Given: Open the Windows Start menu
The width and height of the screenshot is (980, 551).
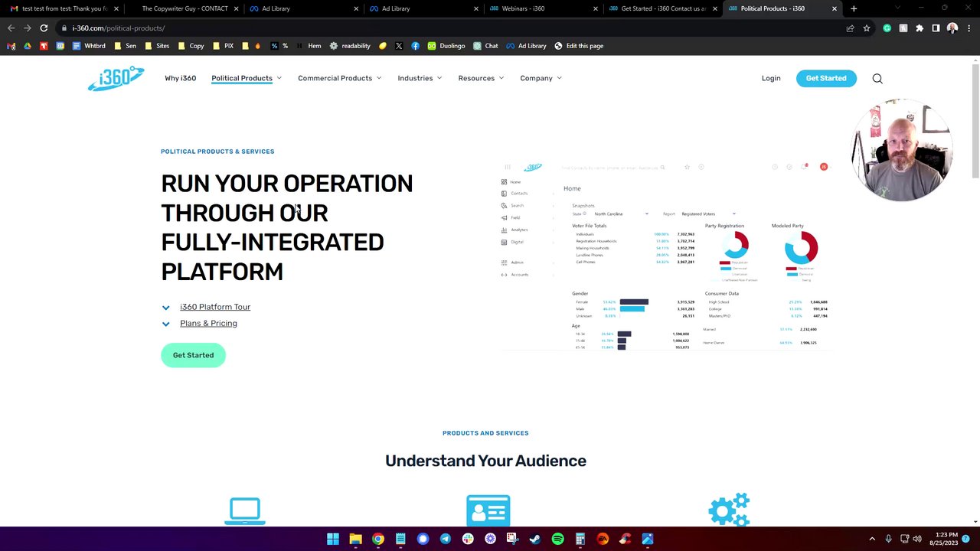Looking at the screenshot, I should (x=333, y=539).
